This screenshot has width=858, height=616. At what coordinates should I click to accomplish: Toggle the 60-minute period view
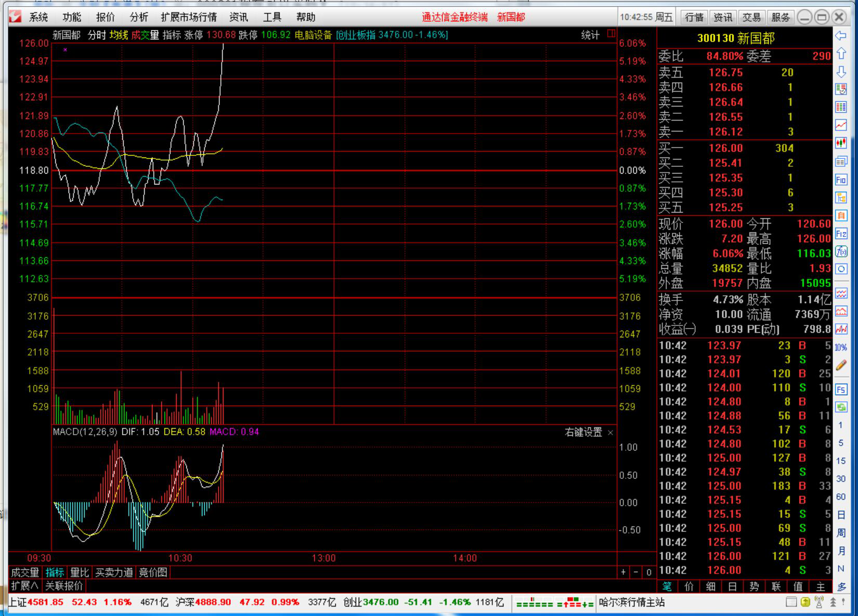841,496
